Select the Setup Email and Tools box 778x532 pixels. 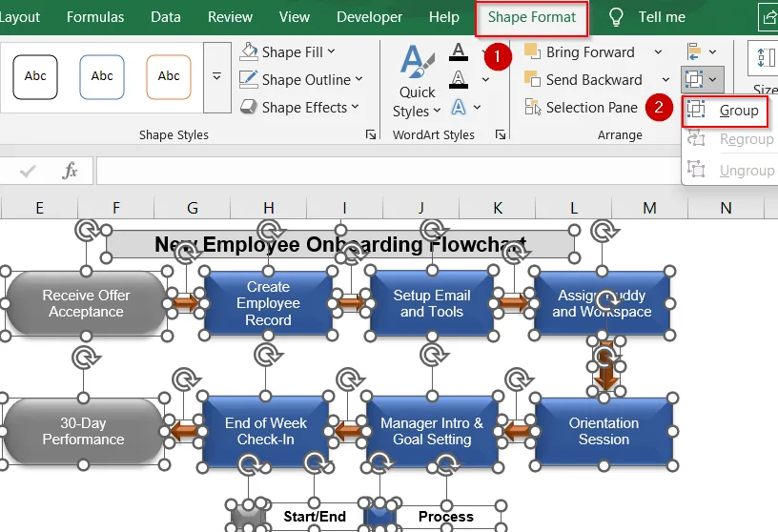click(x=432, y=303)
